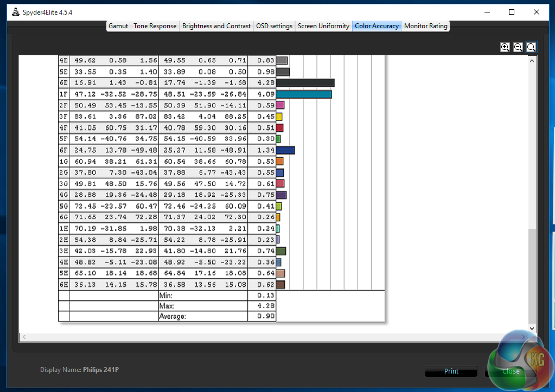Click row label 1F
Viewport: 555px width, 392px height.
pyautogui.click(x=63, y=94)
